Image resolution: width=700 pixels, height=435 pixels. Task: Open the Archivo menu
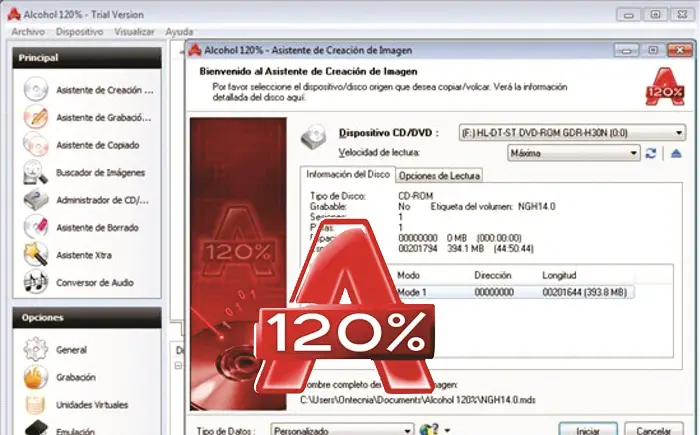click(28, 32)
